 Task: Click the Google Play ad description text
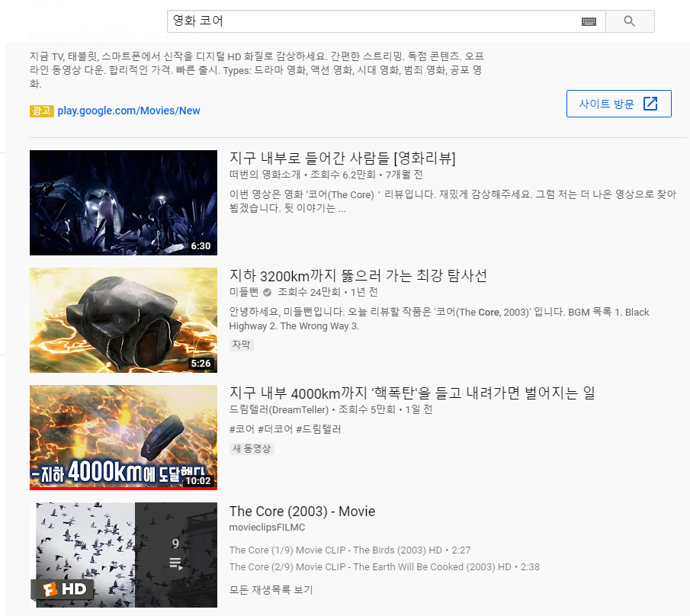click(x=257, y=70)
